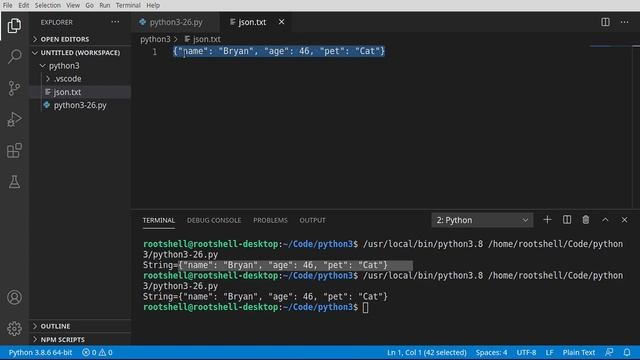This screenshot has width=640, height=360.
Task: Open the Accounts icon in activity bar
Action: click(14, 297)
